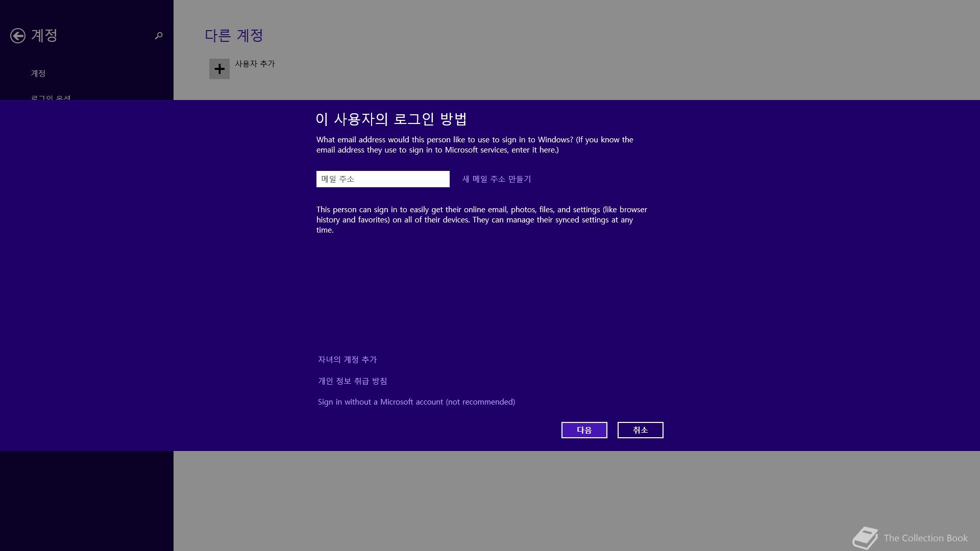Click the 'This person can sign in' paragraph
The image size is (980, 551).
point(481,220)
